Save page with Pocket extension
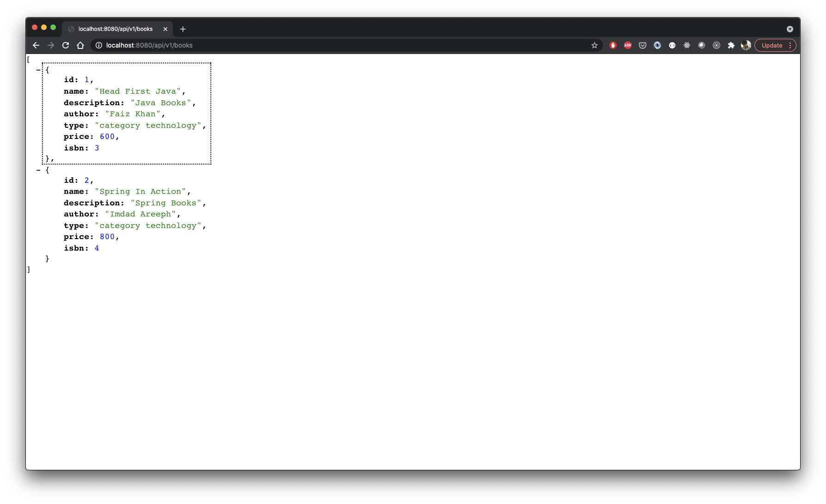826x504 pixels. coord(643,45)
